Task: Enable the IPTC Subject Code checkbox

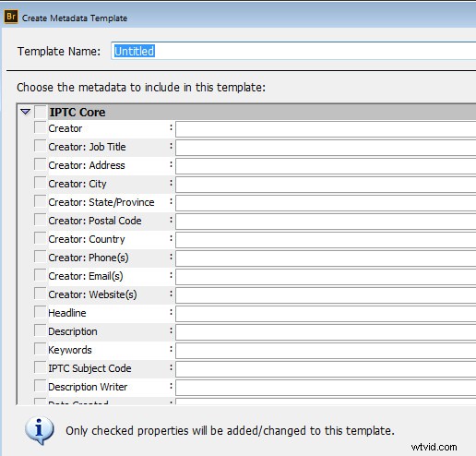Action: (x=41, y=367)
